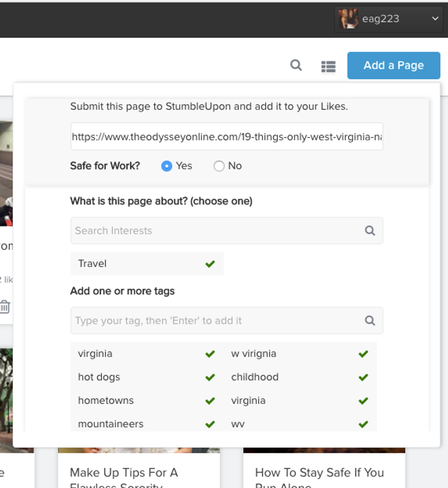
Task: Click the Add a Page button
Action: 394,65
